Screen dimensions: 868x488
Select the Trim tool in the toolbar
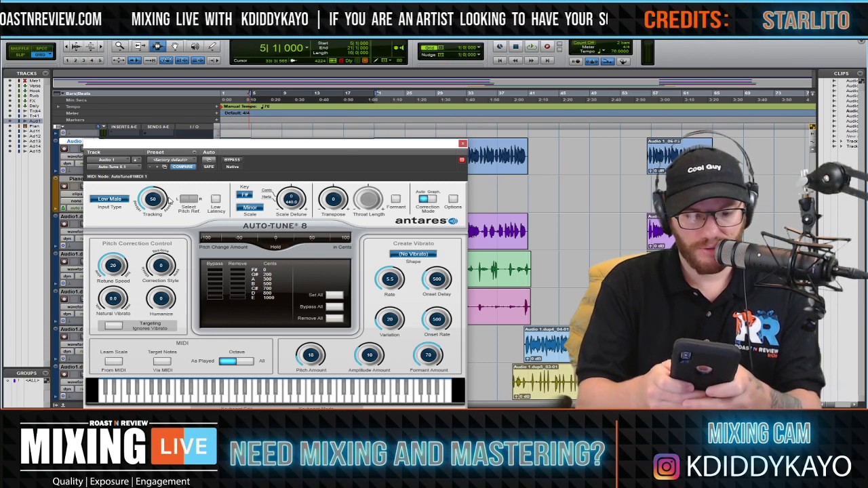140,46
